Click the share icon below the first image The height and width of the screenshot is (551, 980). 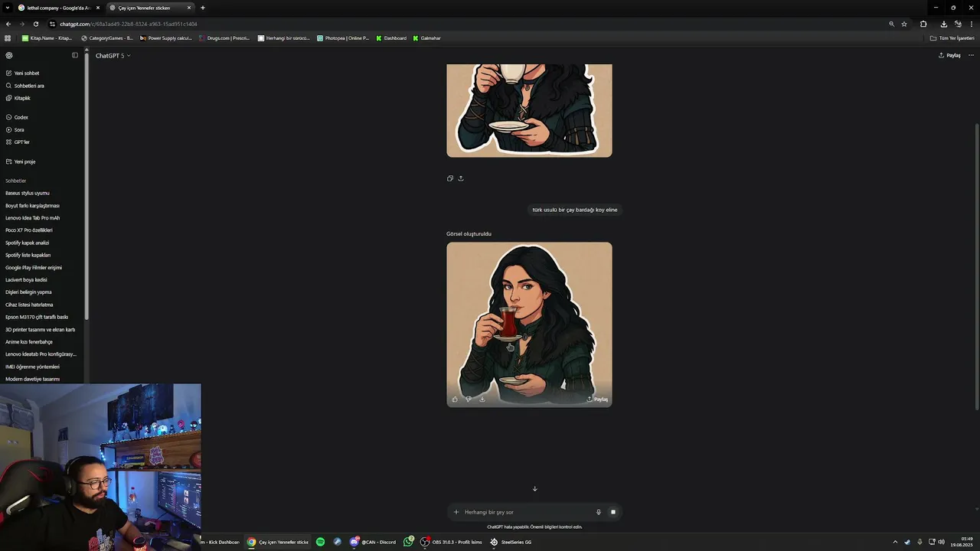click(x=461, y=178)
